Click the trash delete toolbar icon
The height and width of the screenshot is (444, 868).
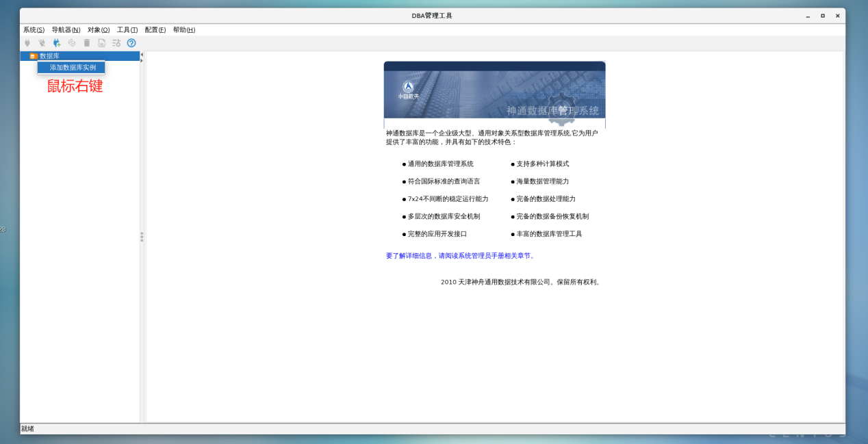[87, 42]
